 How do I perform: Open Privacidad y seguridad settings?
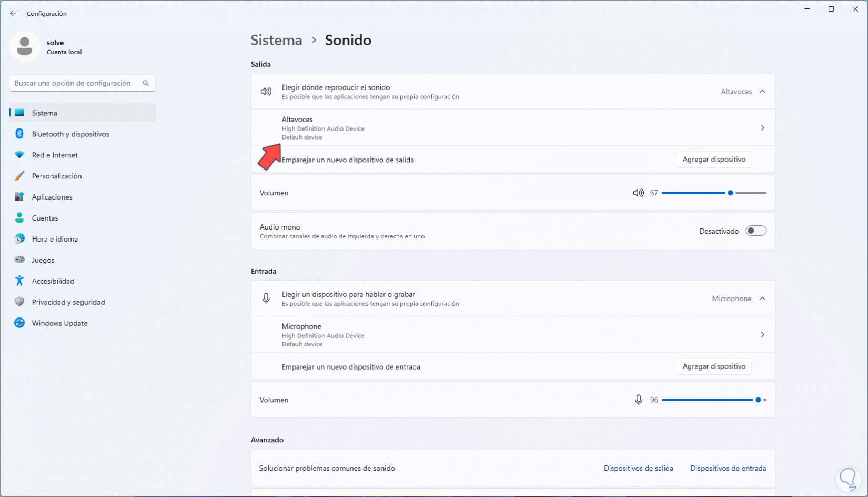68,302
